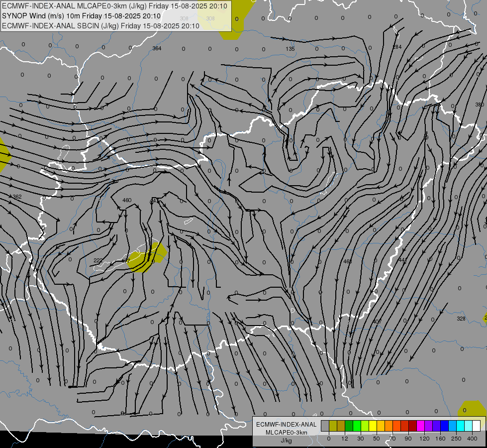The height and width of the screenshot is (448, 487).
Task: Click the legend scale value 30
Action: (361, 439)
